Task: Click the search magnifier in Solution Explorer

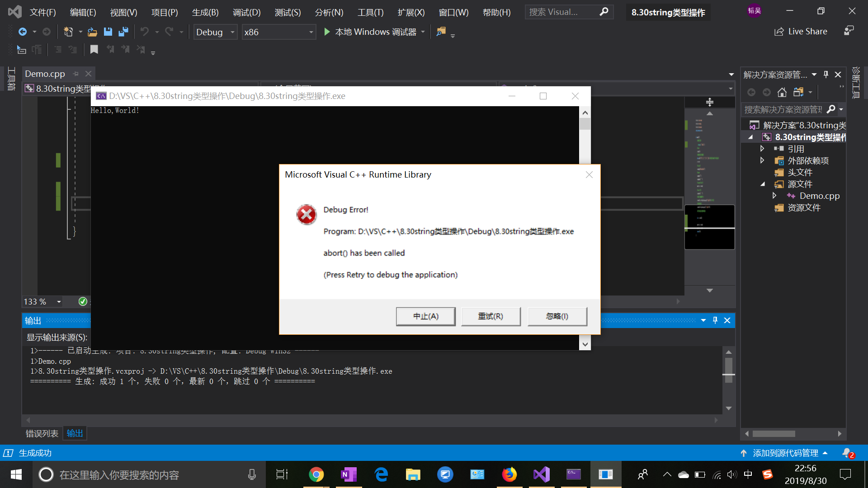Action: tap(831, 109)
